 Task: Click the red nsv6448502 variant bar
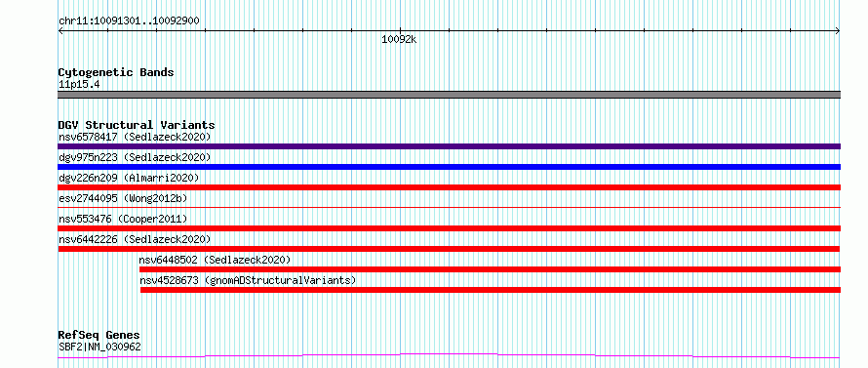tap(490, 269)
